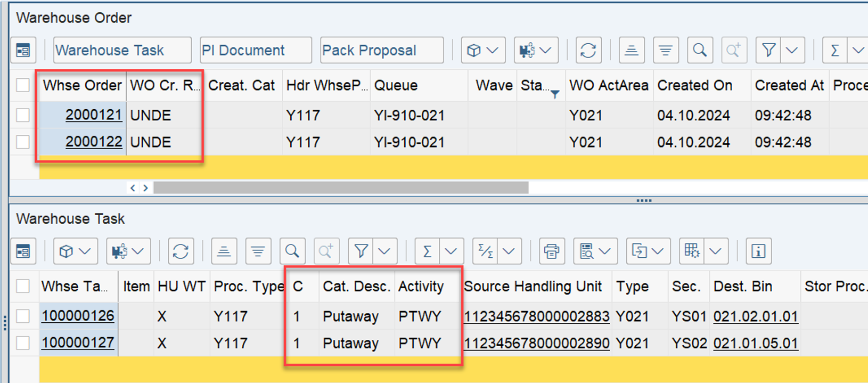Expand sum total dropdown in Warehouse Task toolbar

[452, 251]
